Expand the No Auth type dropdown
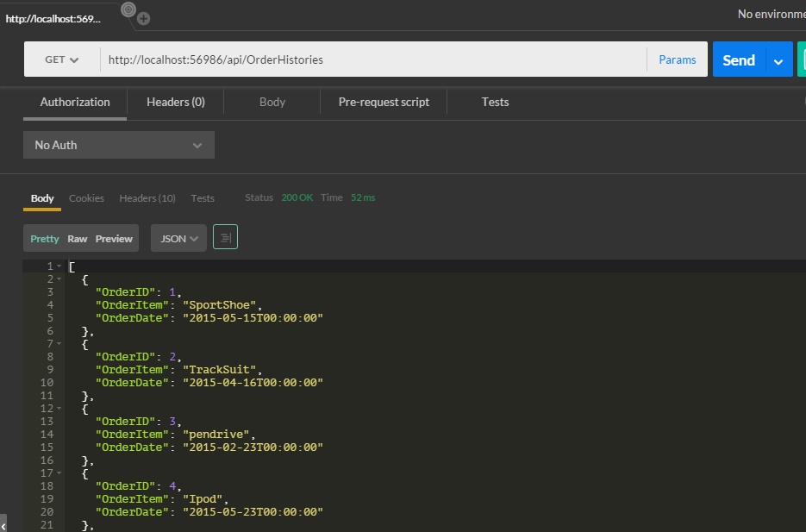The height and width of the screenshot is (532, 806). [118, 145]
